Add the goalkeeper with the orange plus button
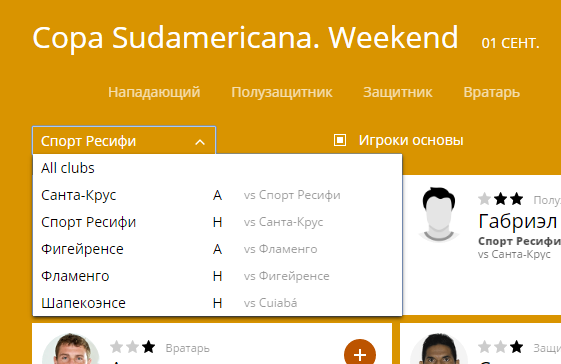 [x=360, y=354]
